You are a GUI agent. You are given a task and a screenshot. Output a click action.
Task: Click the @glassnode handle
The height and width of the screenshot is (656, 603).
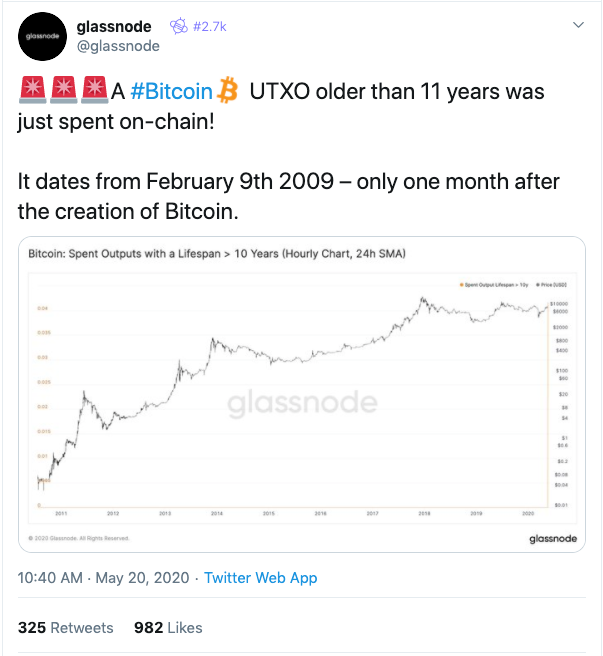tap(118, 46)
